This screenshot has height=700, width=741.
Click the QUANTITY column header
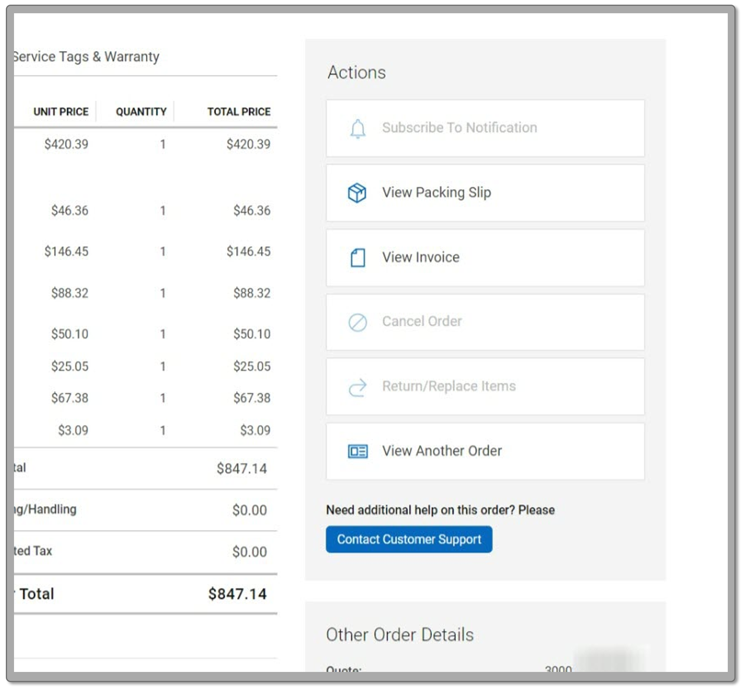141,111
